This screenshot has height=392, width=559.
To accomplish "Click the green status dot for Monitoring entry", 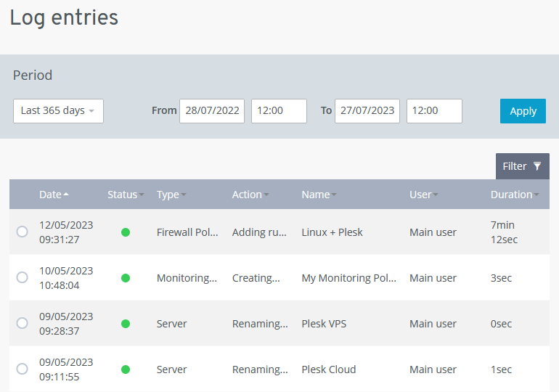I will (126, 278).
